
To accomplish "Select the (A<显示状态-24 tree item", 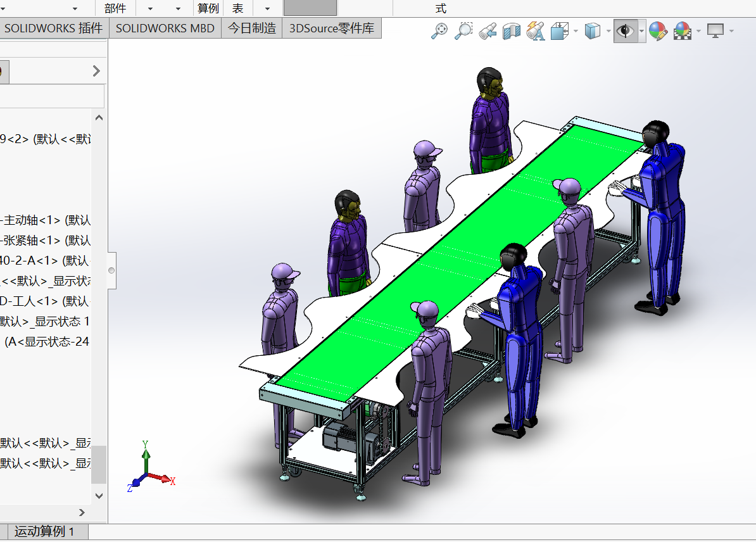I will pos(47,342).
